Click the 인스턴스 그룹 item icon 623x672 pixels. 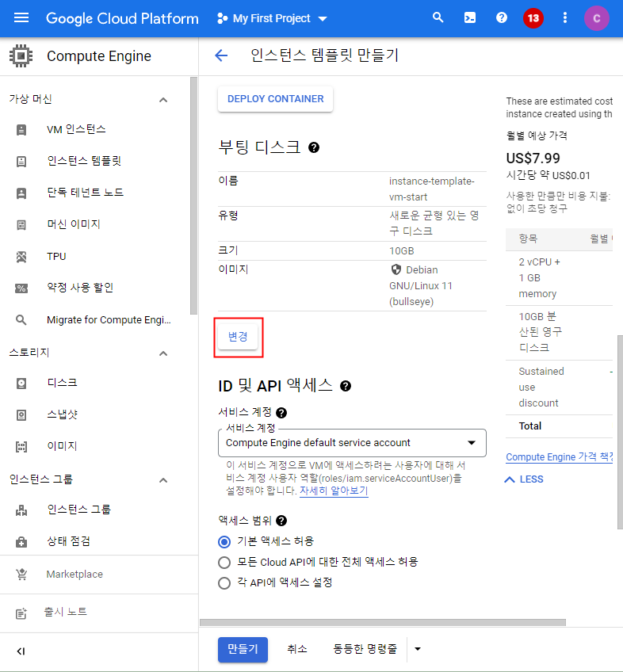click(x=21, y=510)
